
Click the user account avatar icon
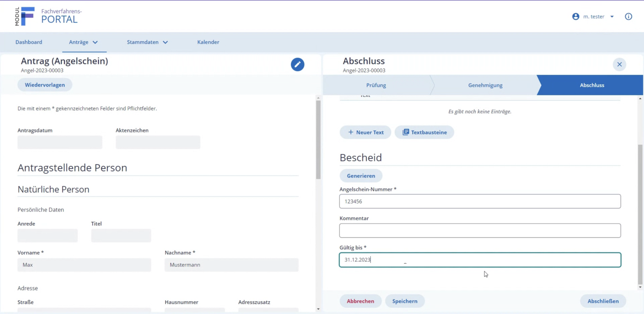[x=576, y=16]
